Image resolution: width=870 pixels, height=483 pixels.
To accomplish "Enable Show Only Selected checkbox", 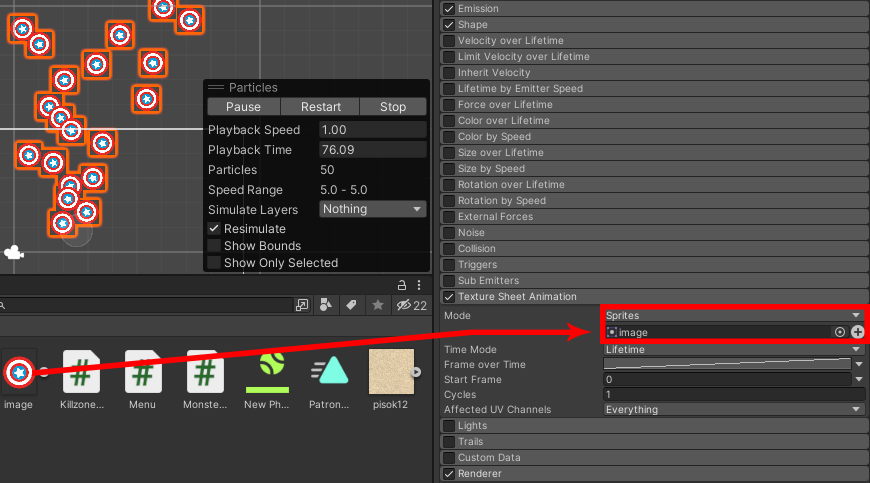I will coord(214,263).
